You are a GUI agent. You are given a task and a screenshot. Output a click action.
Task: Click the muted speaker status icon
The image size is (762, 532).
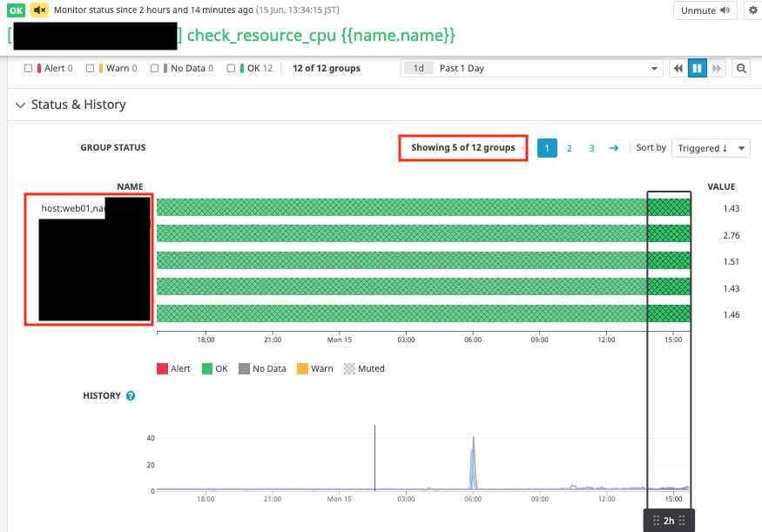pyautogui.click(x=40, y=10)
